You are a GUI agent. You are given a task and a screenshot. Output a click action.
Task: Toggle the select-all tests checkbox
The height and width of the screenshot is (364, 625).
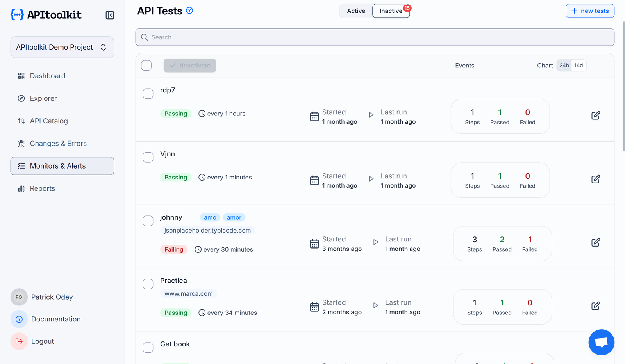pyautogui.click(x=146, y=66)
